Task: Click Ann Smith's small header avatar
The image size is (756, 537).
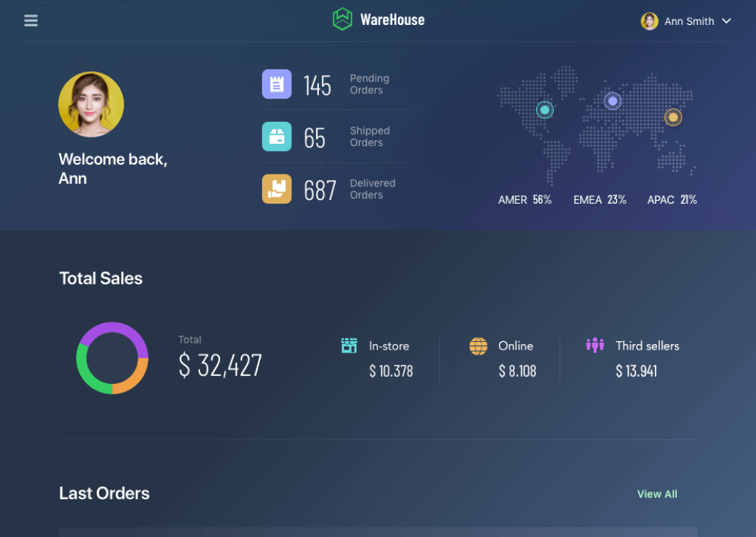Action: [649, 21]
